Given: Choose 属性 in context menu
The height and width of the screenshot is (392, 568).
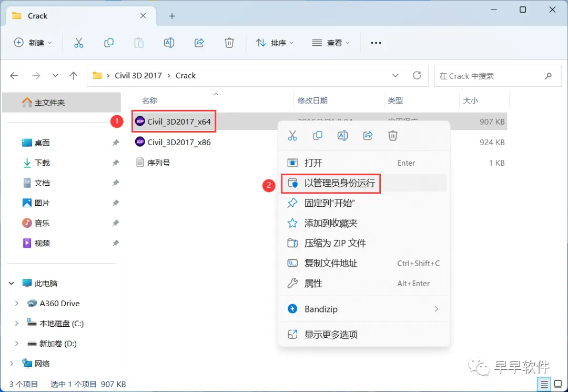Looking at the screenshot, I should (x=364, y=283).
